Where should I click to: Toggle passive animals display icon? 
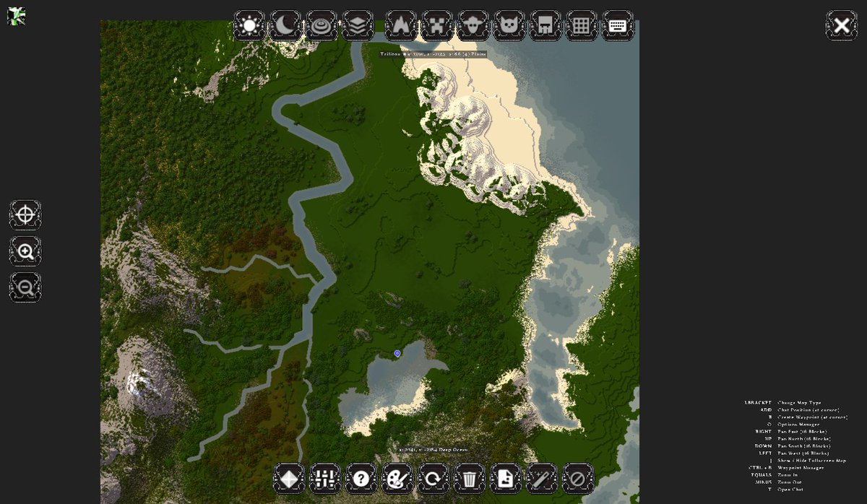473,25
